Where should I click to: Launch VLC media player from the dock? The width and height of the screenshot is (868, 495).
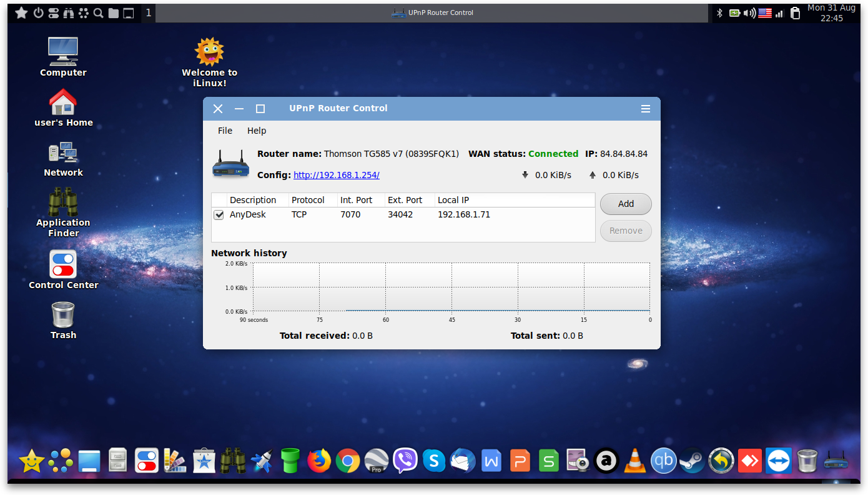click(636, 461)
